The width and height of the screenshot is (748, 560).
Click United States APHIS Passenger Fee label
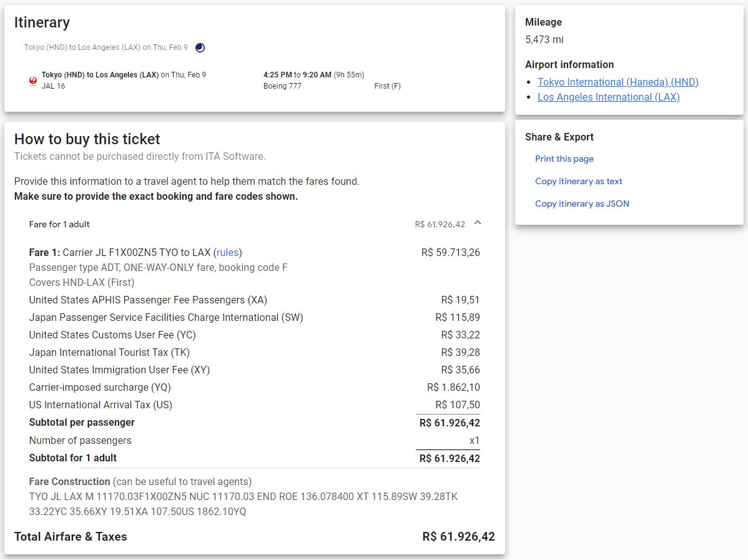click(x=148, y=300)
